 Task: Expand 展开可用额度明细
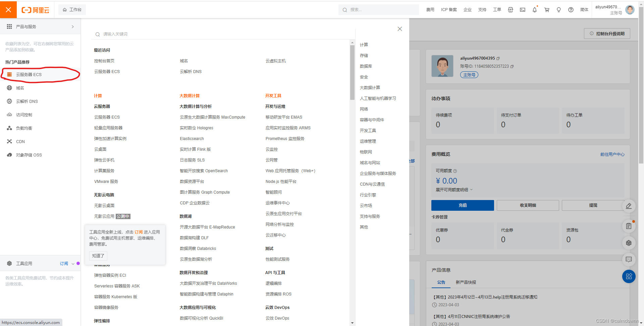tap(454, 190)
